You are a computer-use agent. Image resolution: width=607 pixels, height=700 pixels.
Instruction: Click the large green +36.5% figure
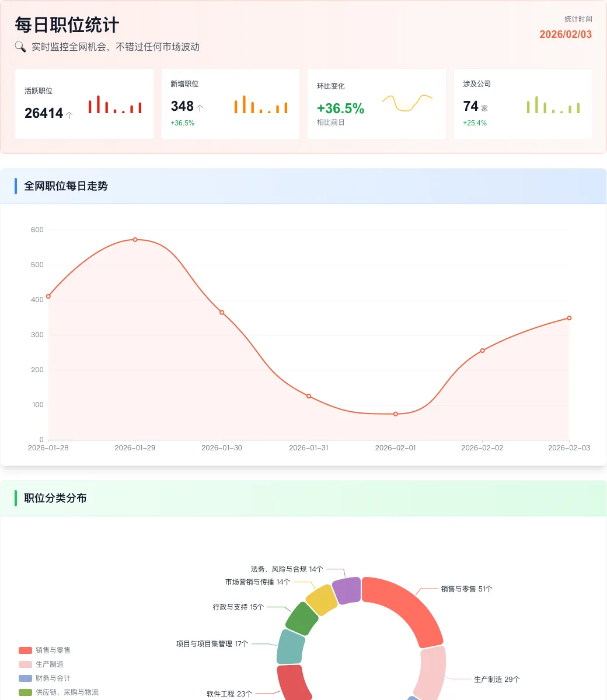pyautogui.click(x=341, y=108)
